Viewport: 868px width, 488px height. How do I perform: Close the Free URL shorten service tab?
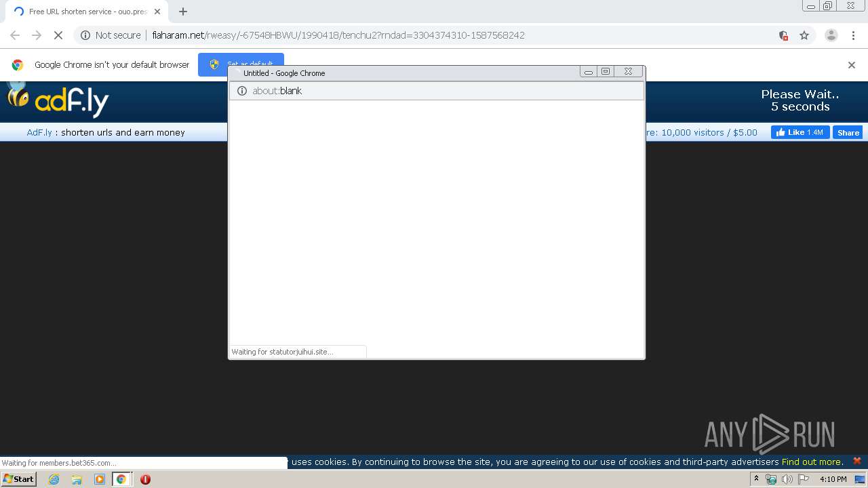157,12
